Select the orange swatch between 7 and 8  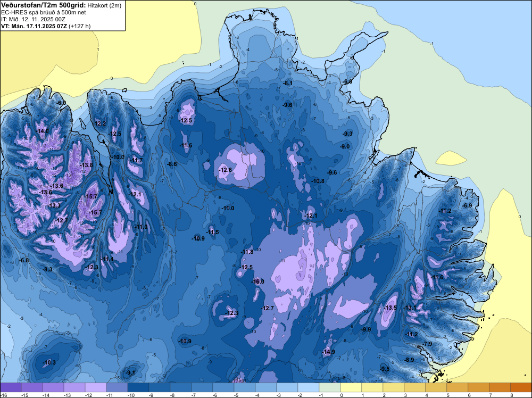coord(500,387)
